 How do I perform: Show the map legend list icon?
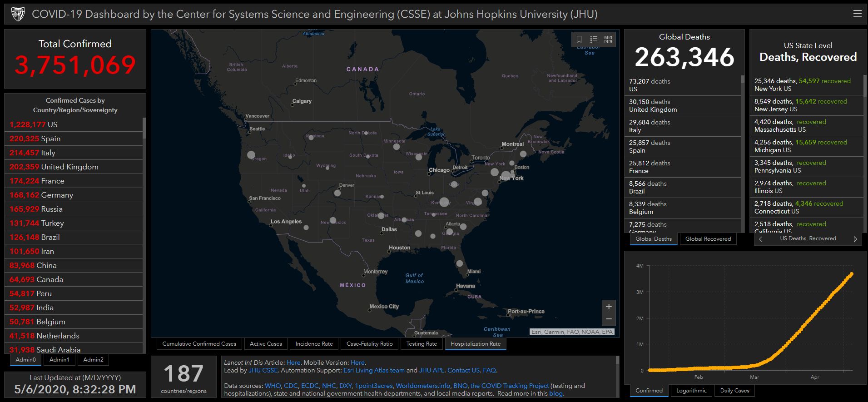pos(594,40)
